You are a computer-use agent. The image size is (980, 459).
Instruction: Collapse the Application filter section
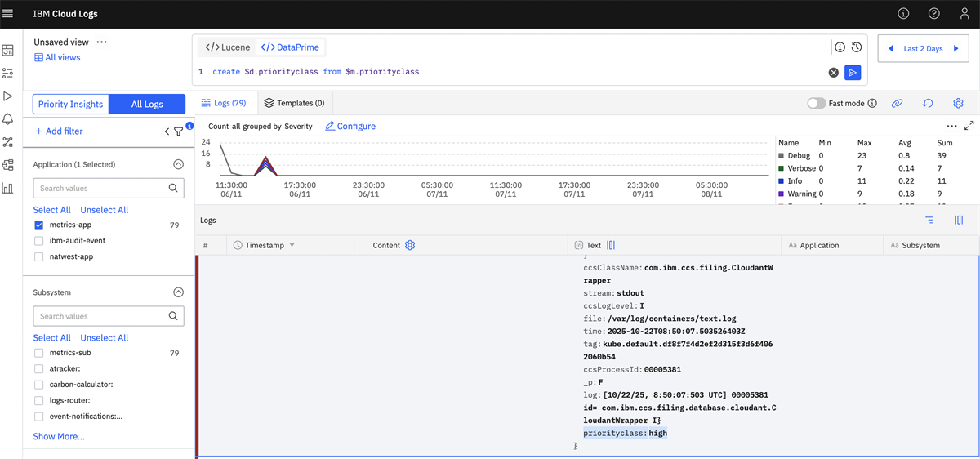point(178,164)
